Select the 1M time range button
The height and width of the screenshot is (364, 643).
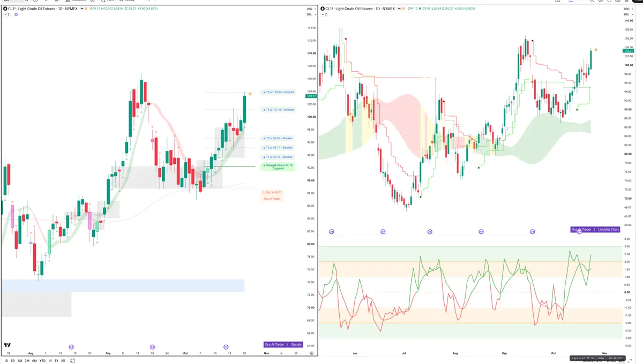pos(19,361)
